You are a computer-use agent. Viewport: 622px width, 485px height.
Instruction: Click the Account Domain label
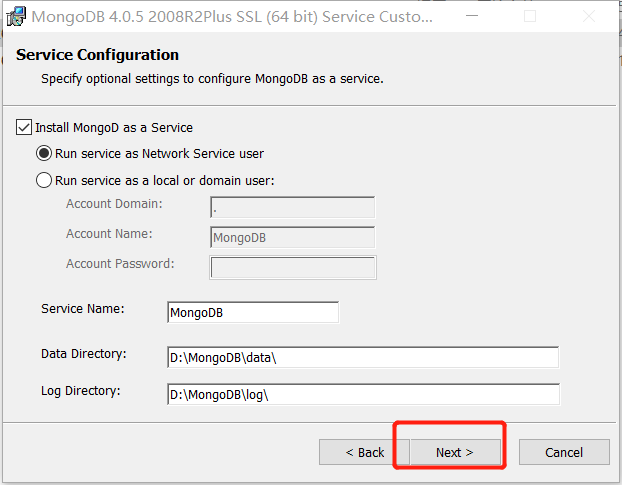coord(114,204)
